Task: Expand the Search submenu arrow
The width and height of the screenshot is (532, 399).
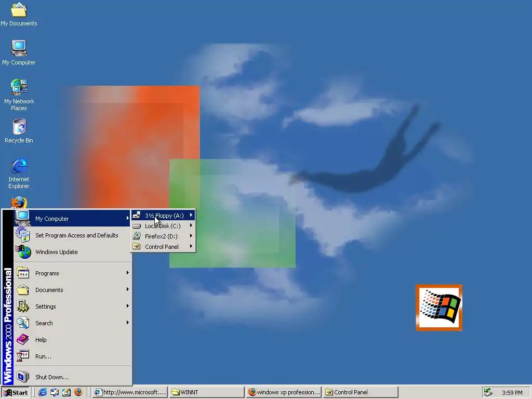Action: [128, 322]
